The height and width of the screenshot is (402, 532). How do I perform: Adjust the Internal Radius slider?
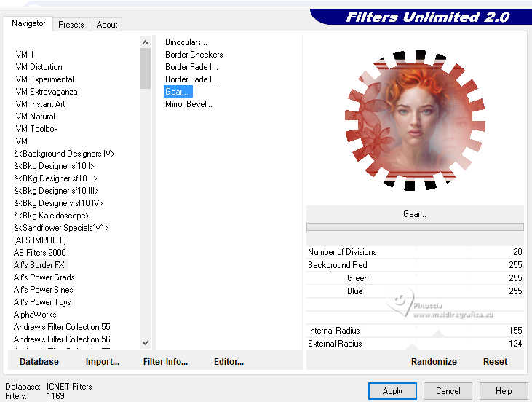[x=415, y=331]
